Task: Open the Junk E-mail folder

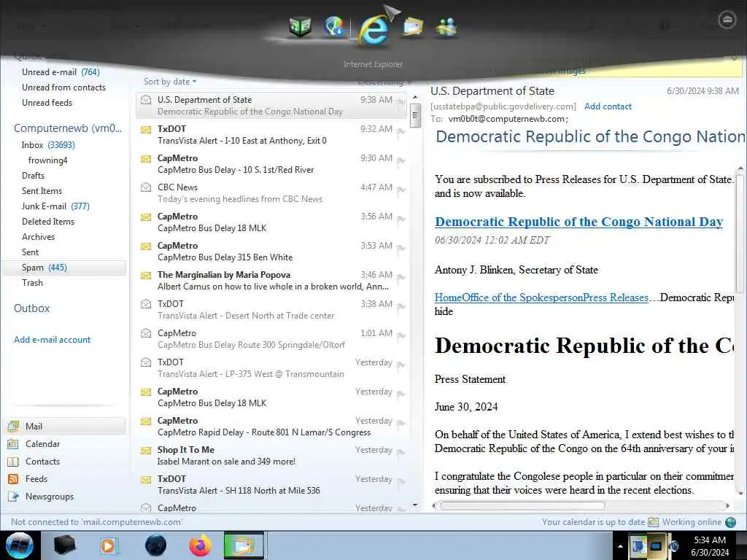Action: pyautogui.click(x=55, y=206)
